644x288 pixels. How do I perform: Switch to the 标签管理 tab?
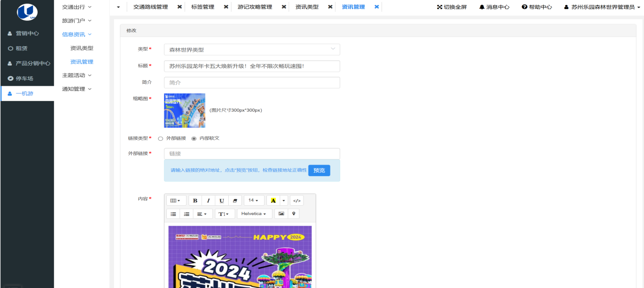[203, 7]
